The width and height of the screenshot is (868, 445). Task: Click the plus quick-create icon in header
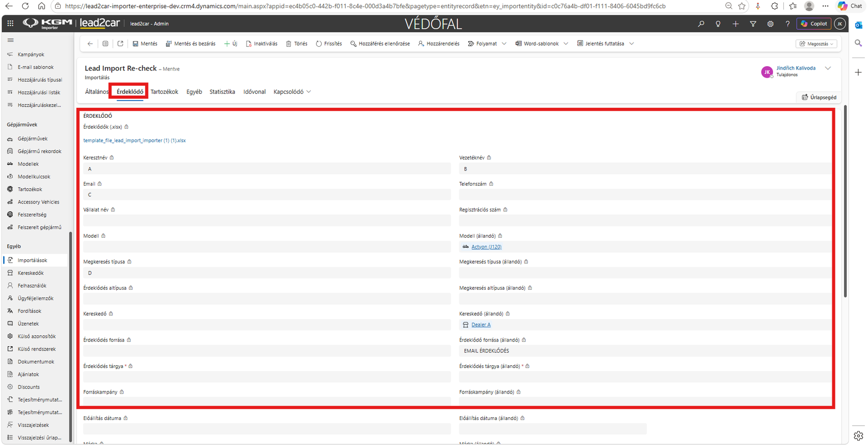coord(736,24)
